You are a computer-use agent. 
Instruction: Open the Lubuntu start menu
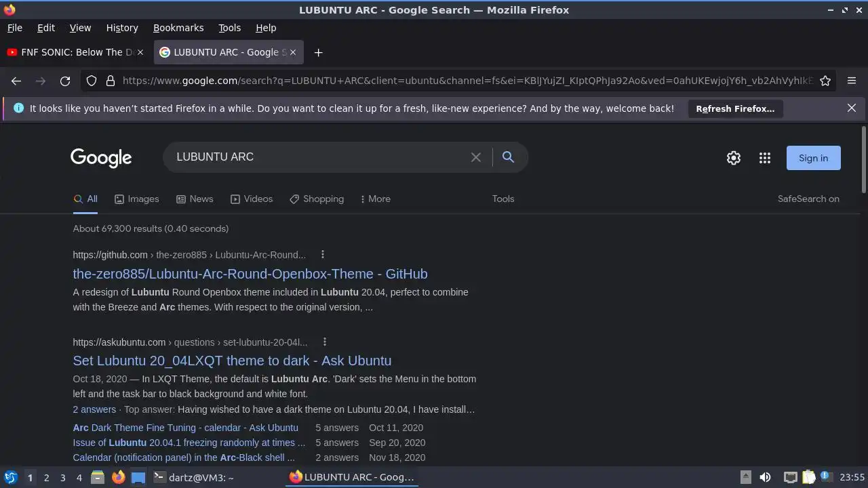(x=10, y=477)
